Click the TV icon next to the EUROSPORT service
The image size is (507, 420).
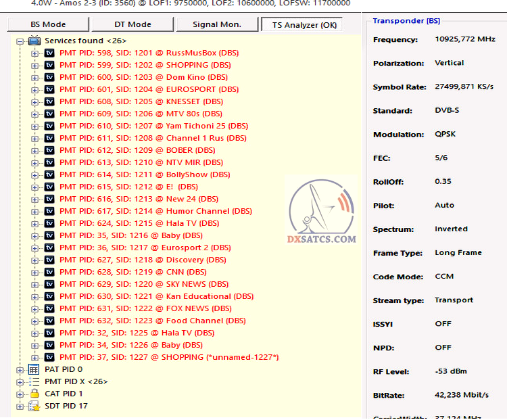pos(49,89)
